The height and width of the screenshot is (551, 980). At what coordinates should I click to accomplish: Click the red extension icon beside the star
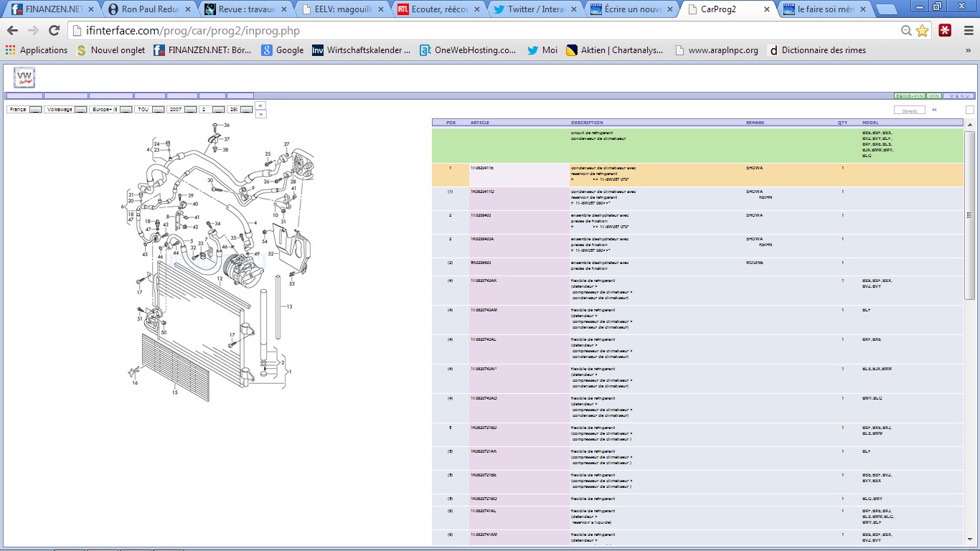coord(945,31)
